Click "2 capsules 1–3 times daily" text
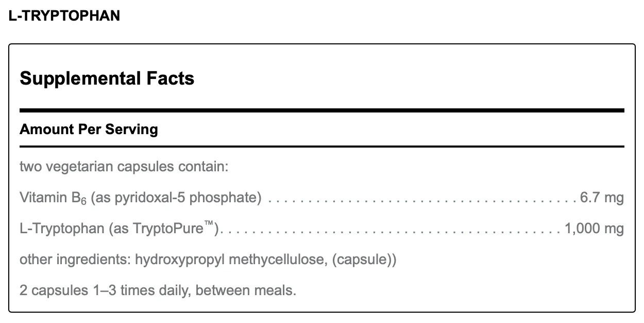Image resolution: width=644 pixels, height=323 pixels. tap(99, 290)
